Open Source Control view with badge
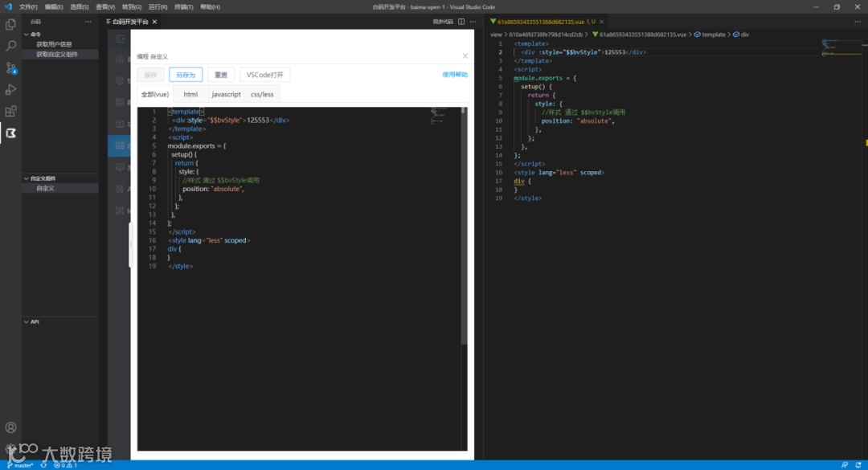The width and height of the screenshot is (868, 470). point(10,68)
